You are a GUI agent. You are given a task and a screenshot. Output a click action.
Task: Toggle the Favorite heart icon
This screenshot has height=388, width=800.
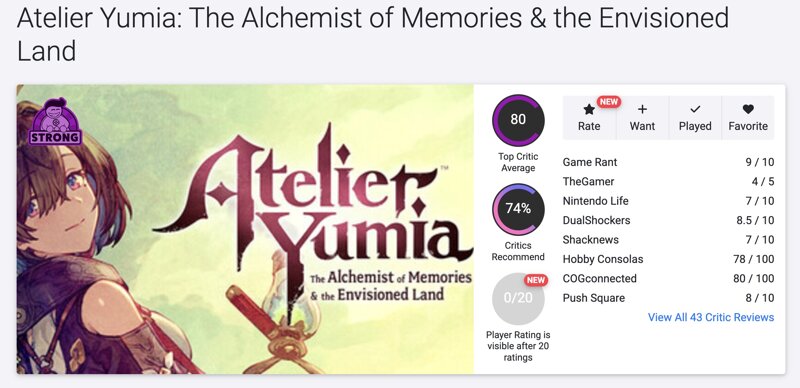click(748, 109)
